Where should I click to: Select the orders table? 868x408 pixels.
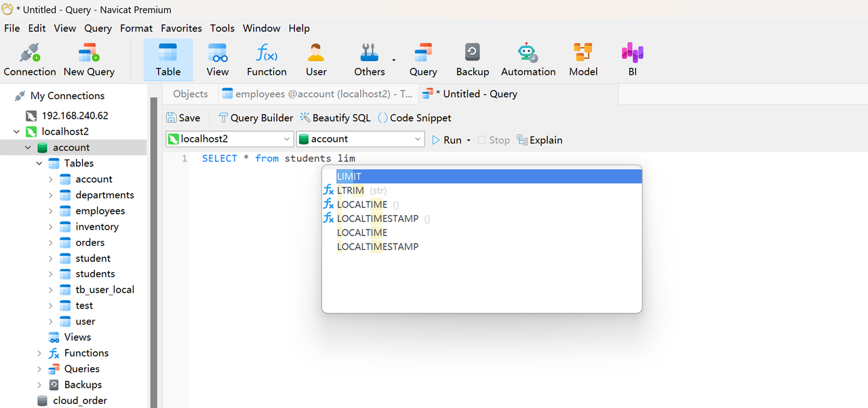click(90, 242)
